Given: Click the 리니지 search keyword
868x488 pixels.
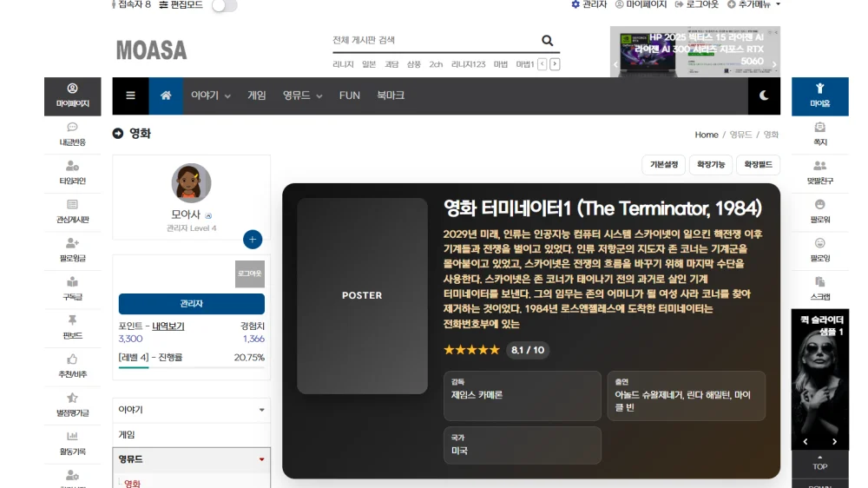Looking at the screenshot, I should coord(343,64).
